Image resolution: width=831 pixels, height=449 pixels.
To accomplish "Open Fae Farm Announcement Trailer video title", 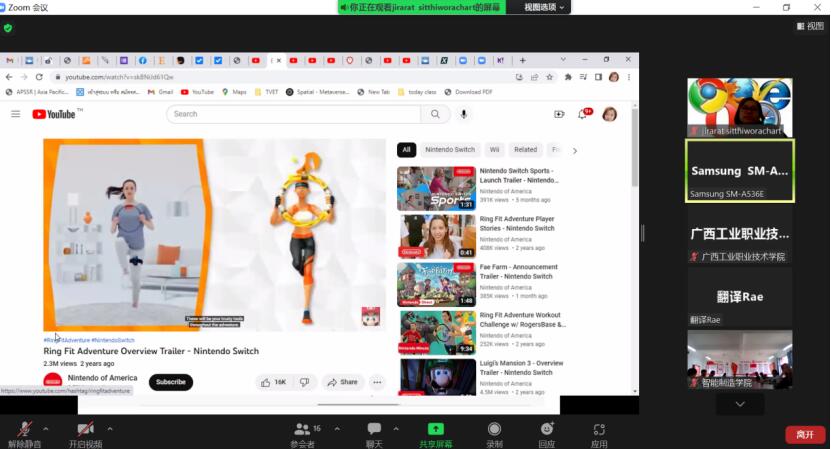I will pyautogui.click(x=518, y=271).
